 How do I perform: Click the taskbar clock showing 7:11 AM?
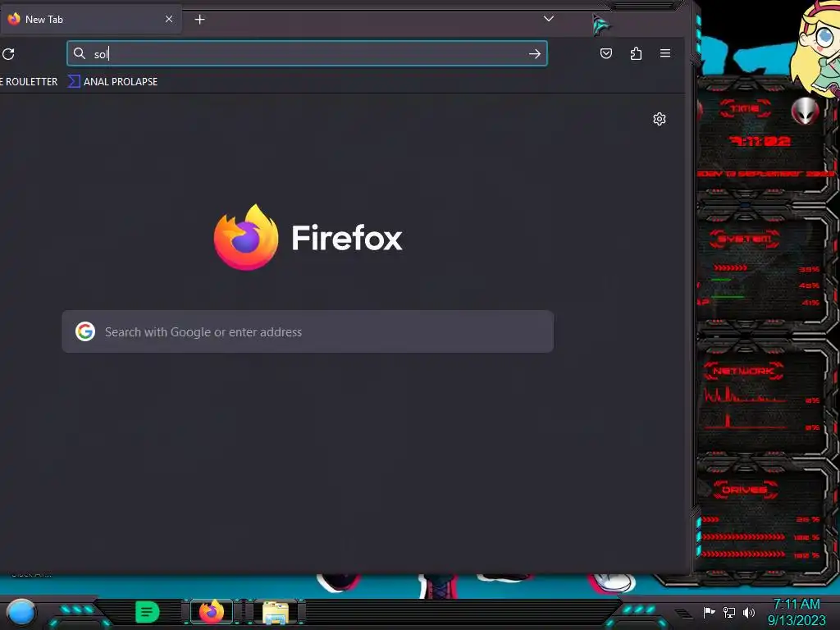click(x=797, y=612)
